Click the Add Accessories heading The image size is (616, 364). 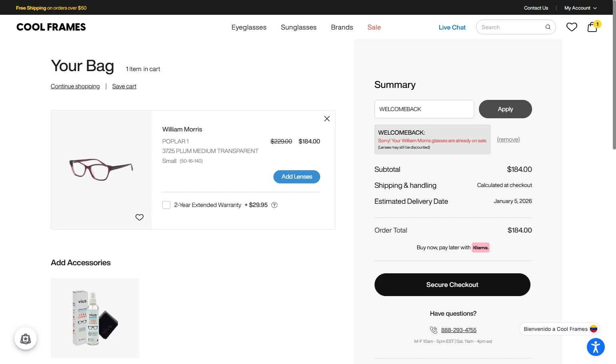click(81, 263)
